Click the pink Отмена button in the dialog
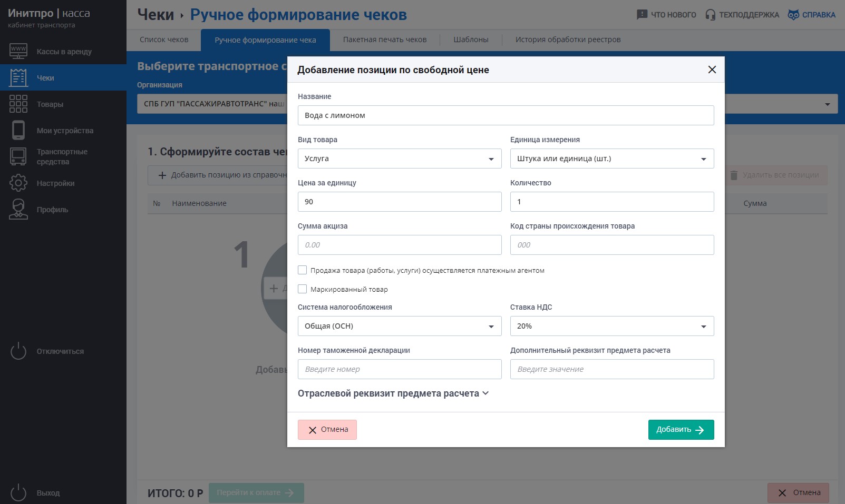 tap(327, 430)
